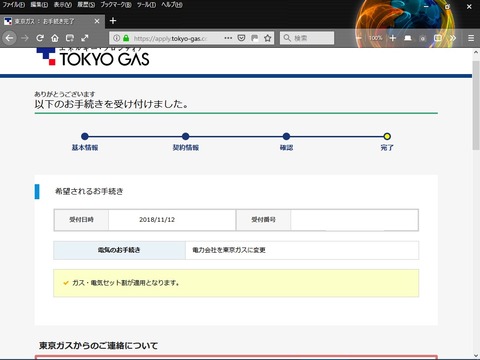Click the scrollbar up arrow
The height and width of the screenshot is (360, 480).
[476, 52]
